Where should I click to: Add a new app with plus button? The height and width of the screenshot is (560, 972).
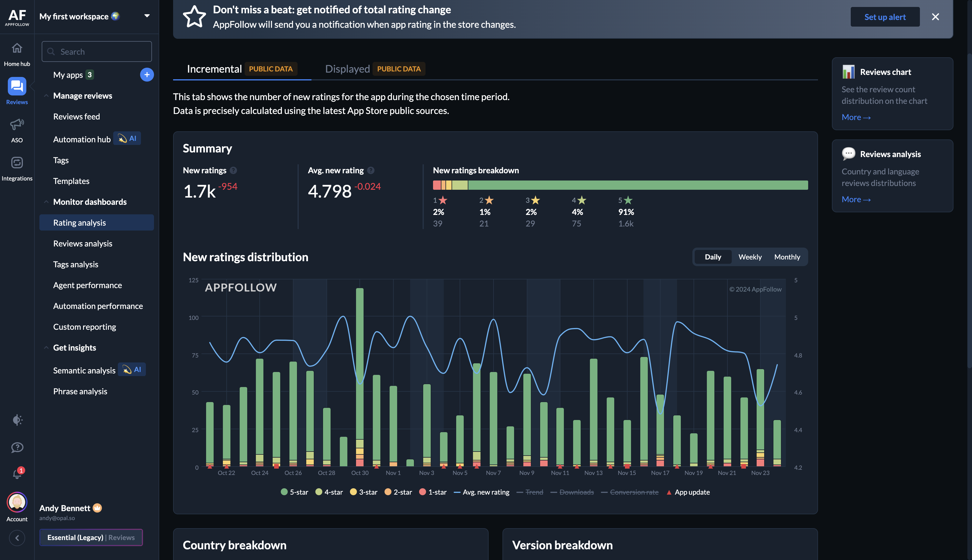pyautogui.click(x=146, y=75)
